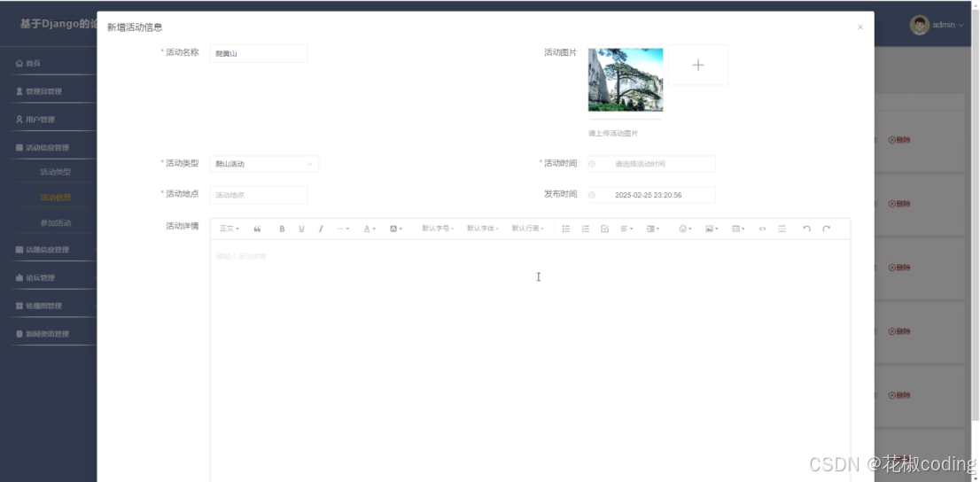Toggle underline formatting in editor toolbar

tap(301, 229)
